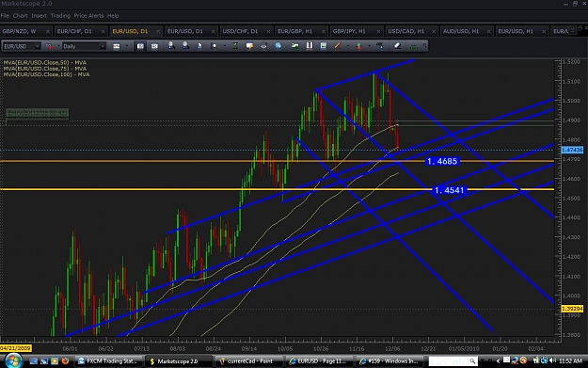Click the yellow 04/21/2009 date marker

coord(16,348)
